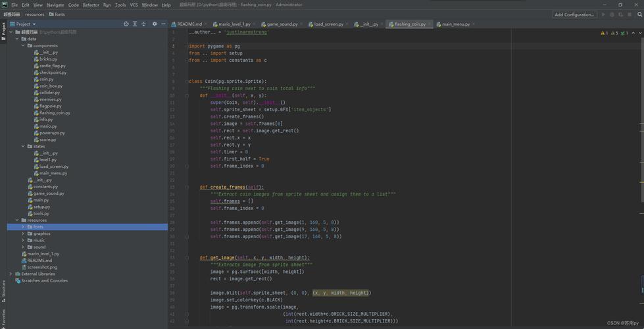This screenshot has width=644, height=329.
Task: Click the Expand All icon in Project panel
Action: click(x=135, y=24)
